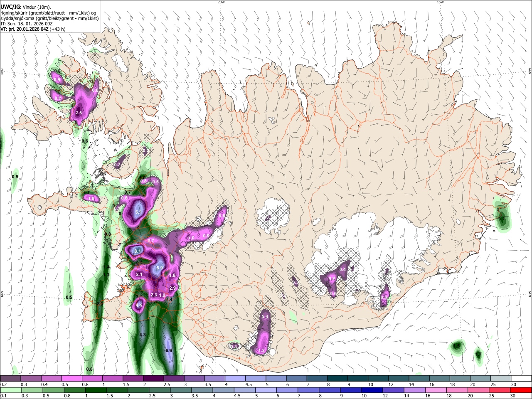532x399 pixels.
Task: Select the 3–3.5 grey-green swatch, lower legend
Action: coord(181,390)
